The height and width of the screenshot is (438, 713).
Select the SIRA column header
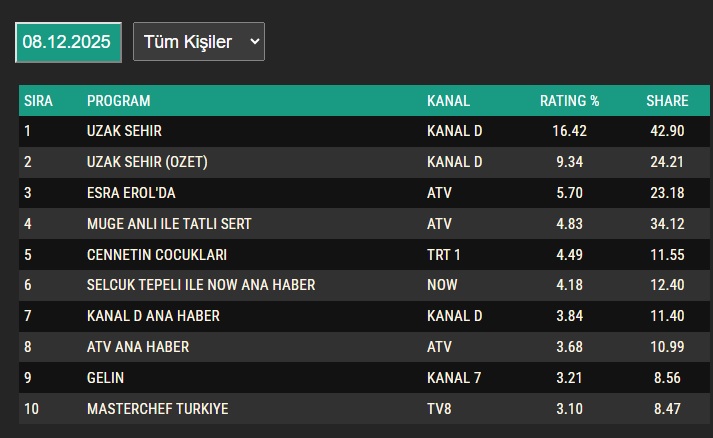[38, 101]
